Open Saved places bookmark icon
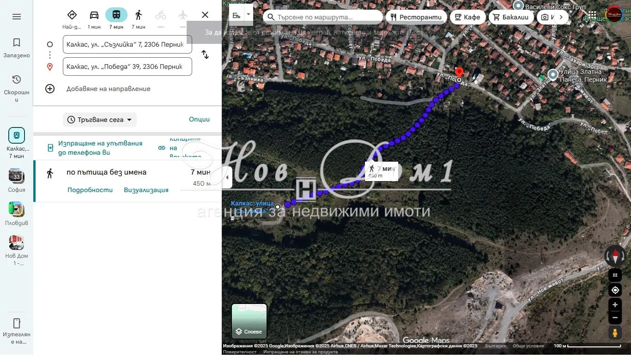 [x=17, y=43]
